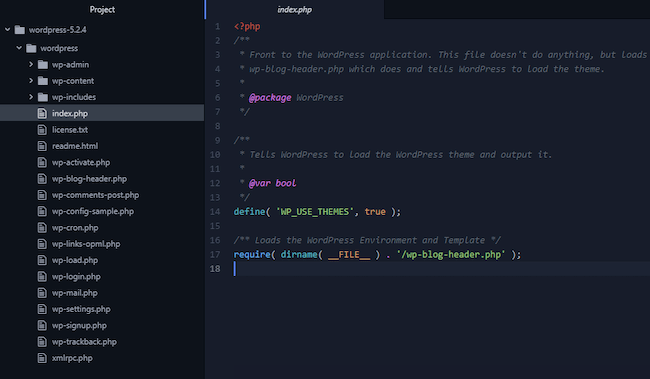Open wp-load.php file
The height and width of the screenshot is (379, 650).
(x=75, y=260)
